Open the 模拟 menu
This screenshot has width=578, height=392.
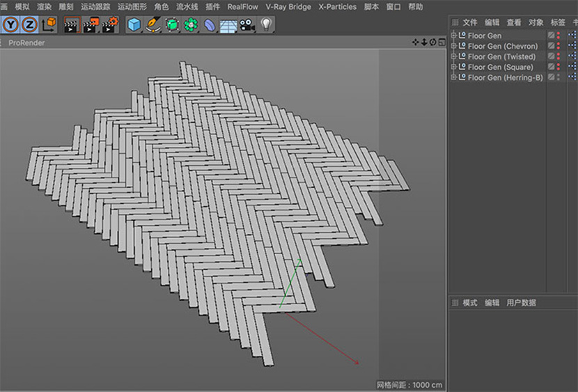coord(22,7)
